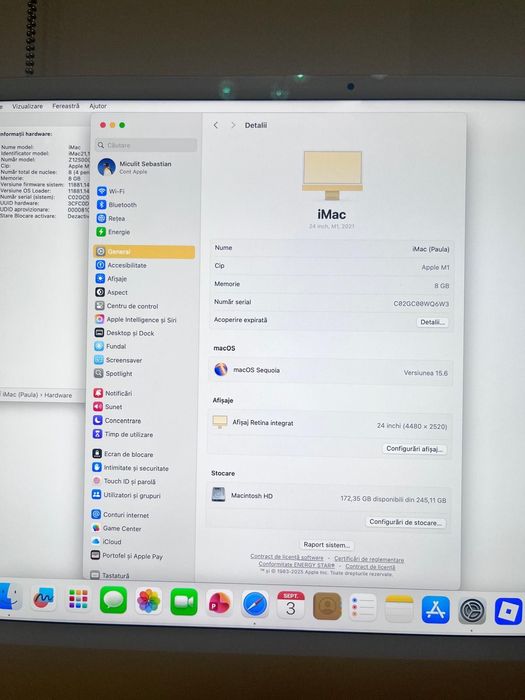
Task: Open Reminders from the Dock
Action: click(362, 608)
